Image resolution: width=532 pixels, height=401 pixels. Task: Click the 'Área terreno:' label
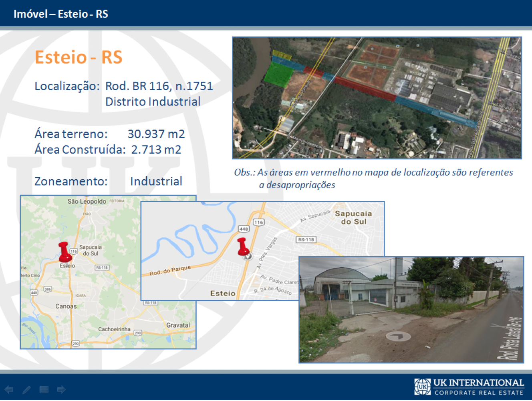(71, 134)
